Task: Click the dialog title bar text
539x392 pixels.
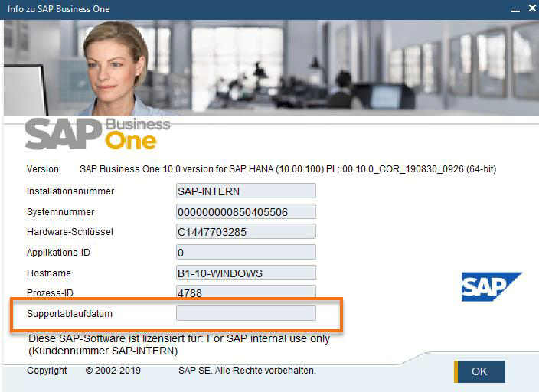Action: tap(59, 9)
